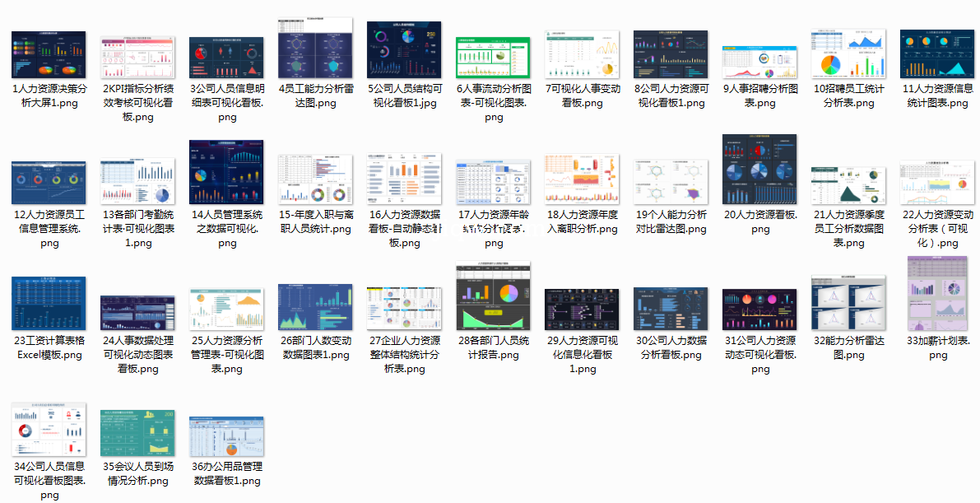Open 23工资计算表格Excel模板.png file
Viewport: 980px width, 503px height.
pyautogui.click(x=49, y=303)
